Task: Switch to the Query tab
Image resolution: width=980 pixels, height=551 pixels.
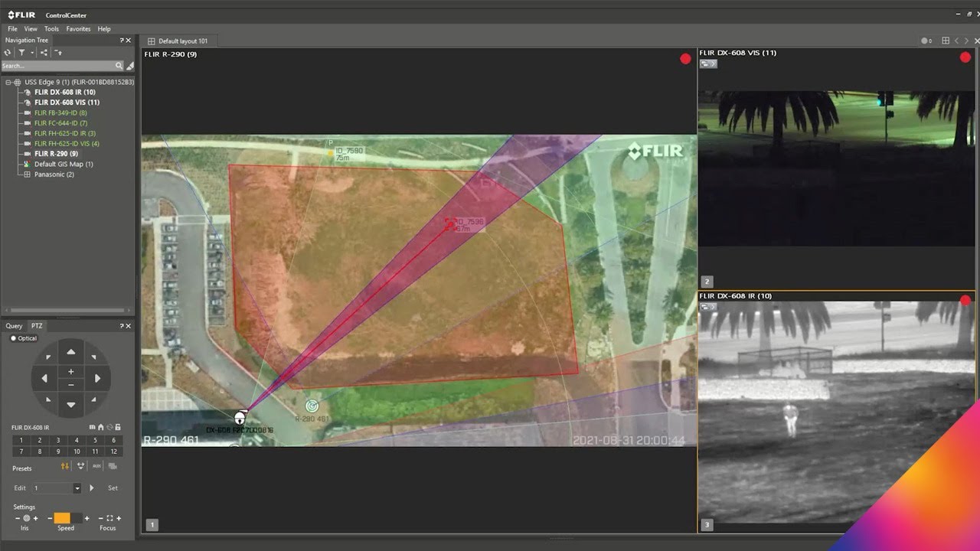Action: [15, 326]
